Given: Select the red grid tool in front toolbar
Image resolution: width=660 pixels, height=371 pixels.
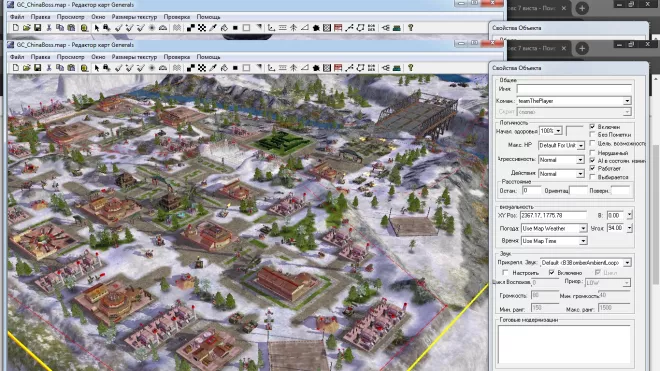Looking at the screenshot, I should (338, 68).
